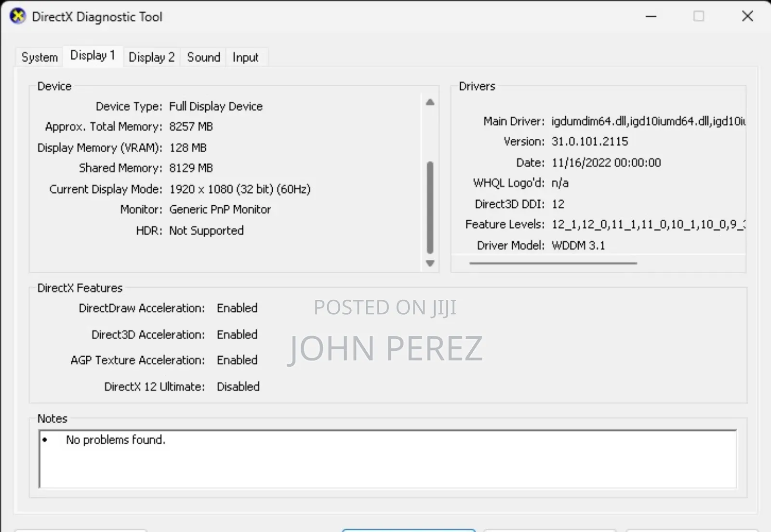Viewport: 771px width, 532px height.
Task: Select the 'No problems found.' note text
Action: pyautogui.click(x=116, y=439)
